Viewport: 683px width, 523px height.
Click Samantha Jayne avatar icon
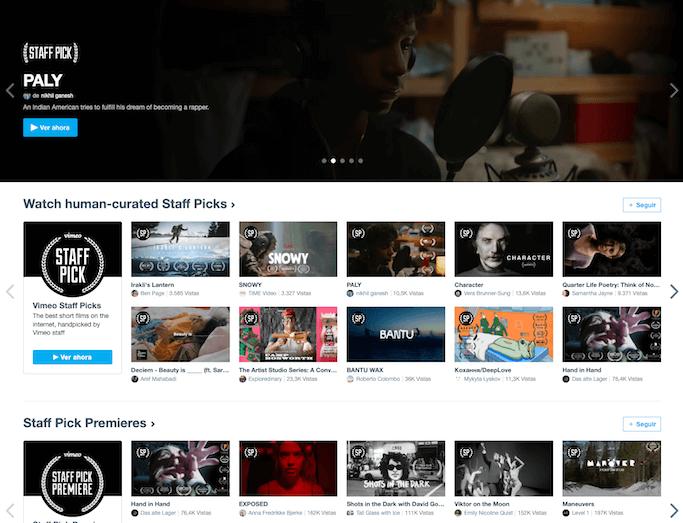click(x=566, y=294)
